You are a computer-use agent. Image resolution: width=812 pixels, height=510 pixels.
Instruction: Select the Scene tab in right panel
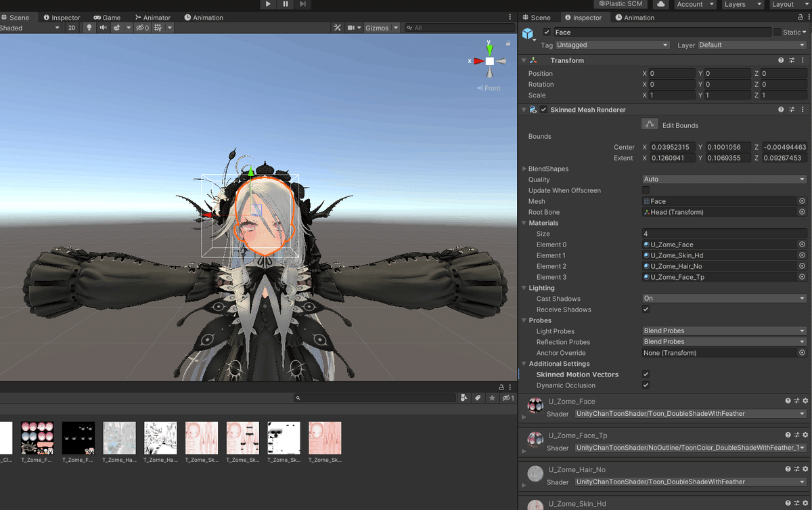(x=537, y=18)
